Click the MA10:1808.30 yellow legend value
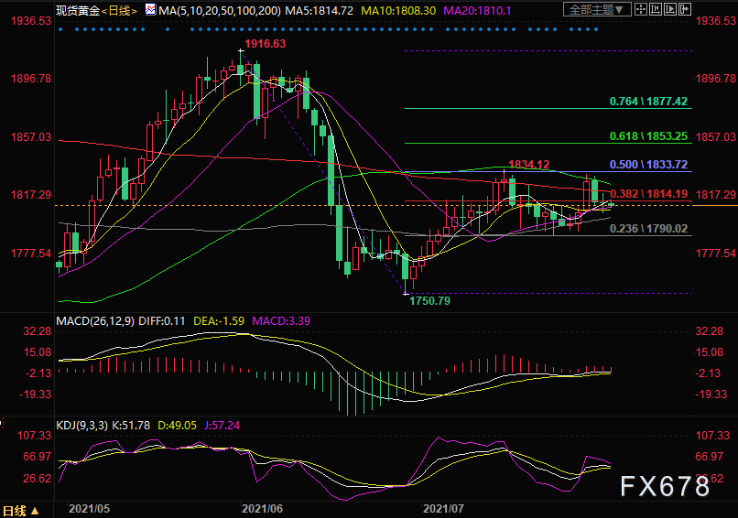Viewport: 738px width, 518px height. click(398, 10)
